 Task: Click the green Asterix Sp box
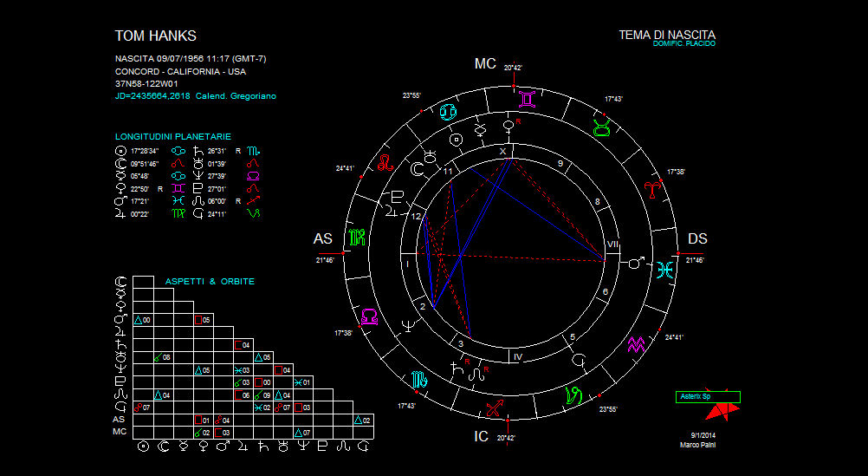click(x=708, y=397)
